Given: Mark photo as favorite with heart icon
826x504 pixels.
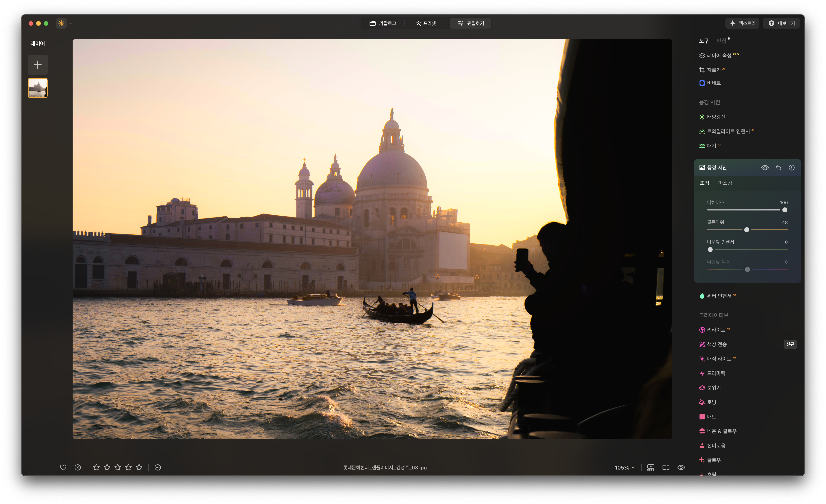Looking at the screenshot, I should tap(63, 467).
